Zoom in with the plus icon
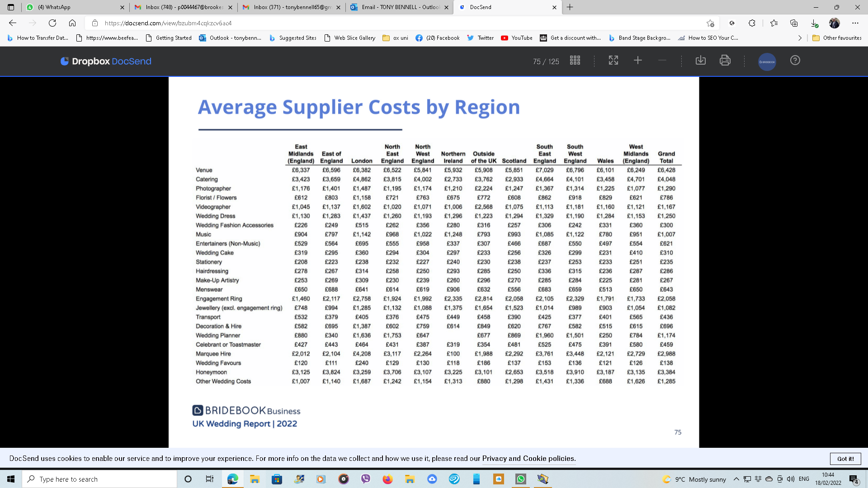This screenshot has width=868, height=488. tap(637, 61)
